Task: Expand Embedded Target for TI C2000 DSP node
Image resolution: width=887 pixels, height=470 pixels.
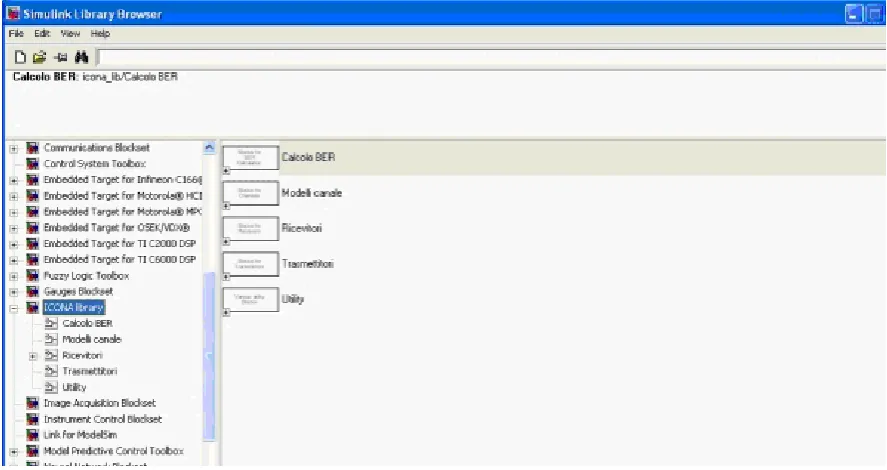Action: coord(14,244)
